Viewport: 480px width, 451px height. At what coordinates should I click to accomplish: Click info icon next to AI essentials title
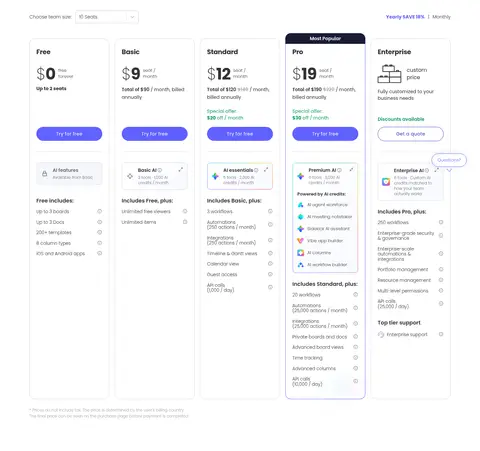coord(256,170)
